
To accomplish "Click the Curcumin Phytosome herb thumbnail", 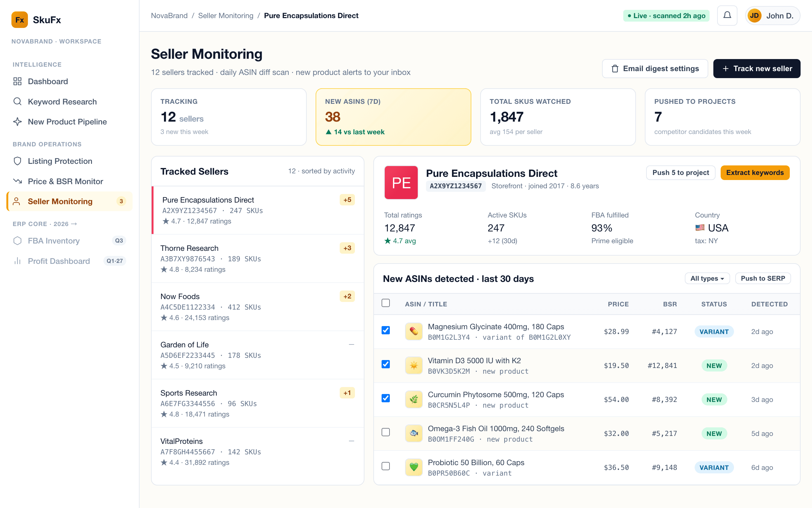I will [x=414, y=399].
